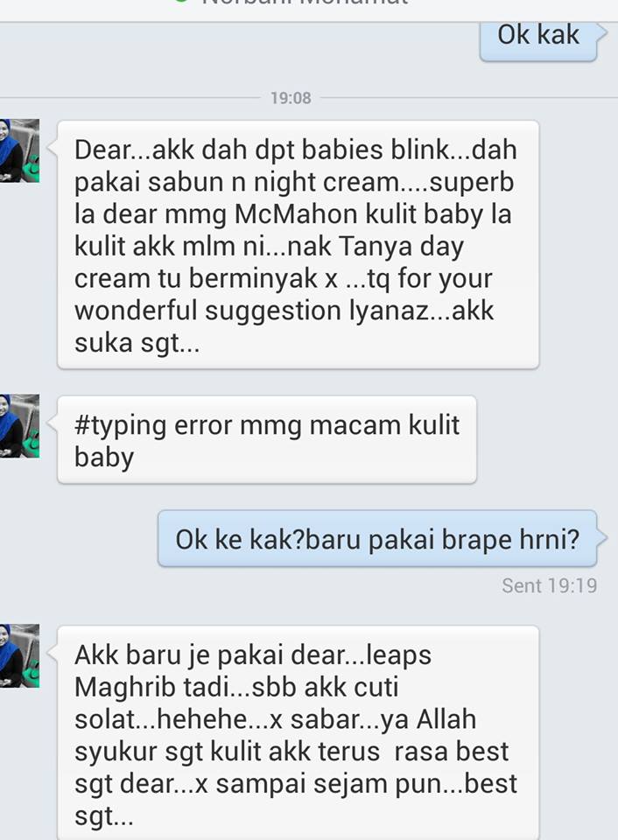Tap the avatar beside the 'Dear...akk dah dpt' message

19,150
